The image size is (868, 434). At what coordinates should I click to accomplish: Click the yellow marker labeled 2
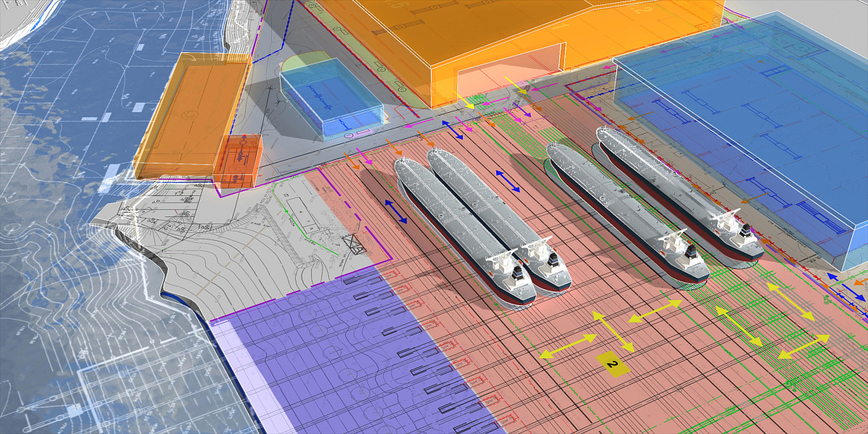click(613, 364)
